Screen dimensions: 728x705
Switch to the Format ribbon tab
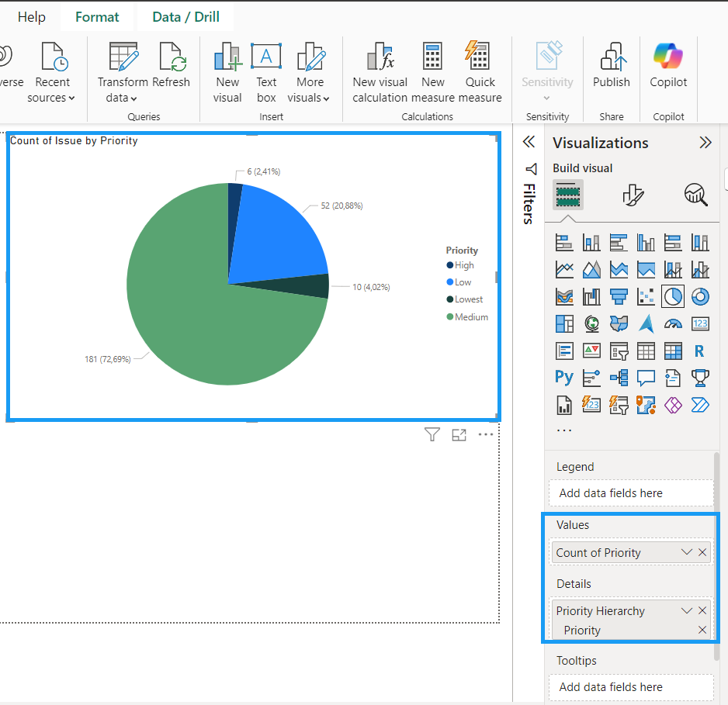click(x=97, y=17)
